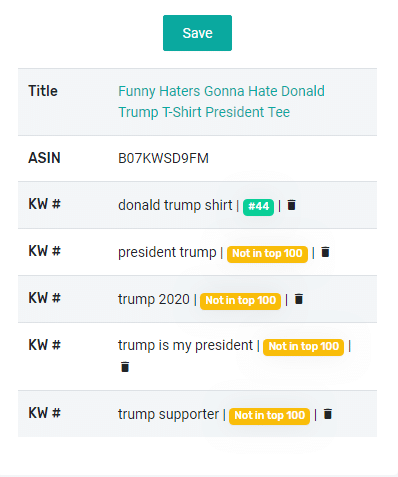Click the #44 rank badge

258,207
